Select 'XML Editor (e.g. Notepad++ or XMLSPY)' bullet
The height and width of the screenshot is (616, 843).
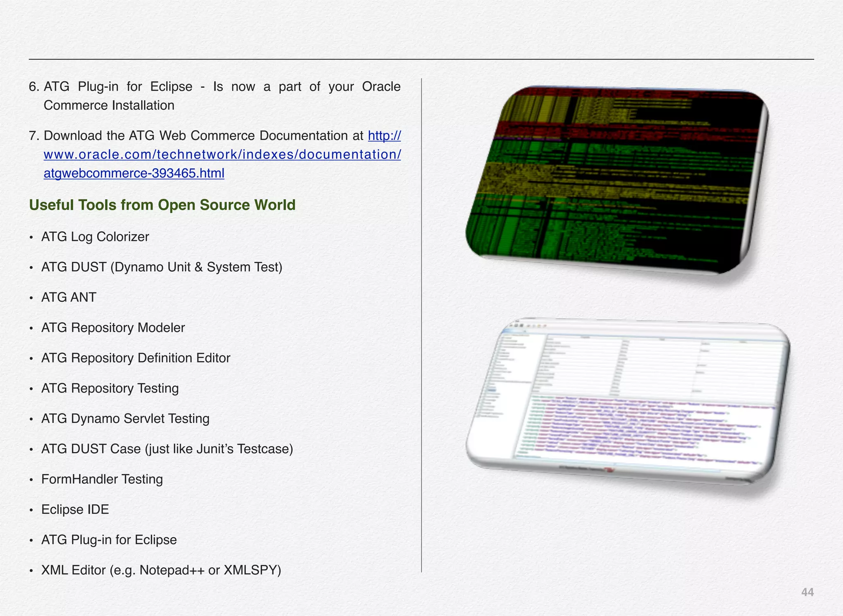point(161,570)
